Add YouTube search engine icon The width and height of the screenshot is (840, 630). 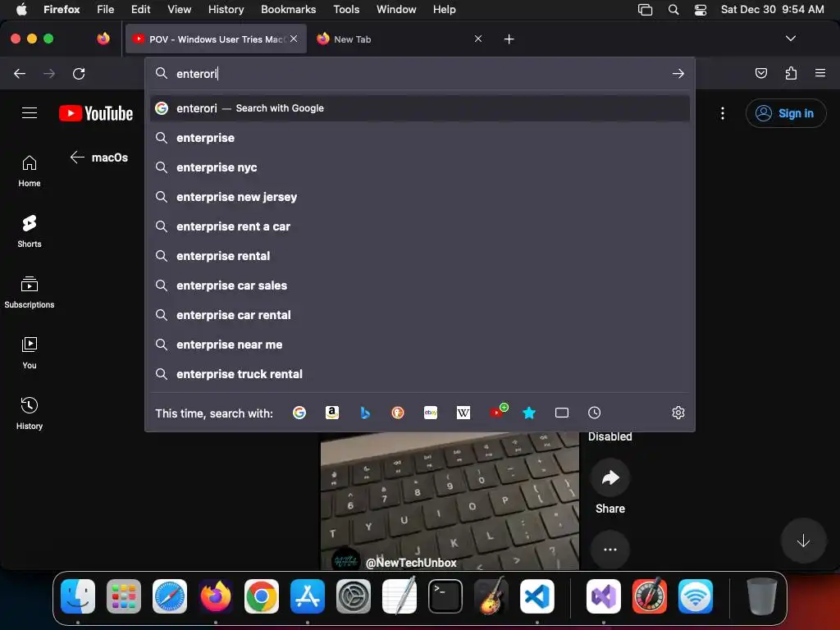498,412
